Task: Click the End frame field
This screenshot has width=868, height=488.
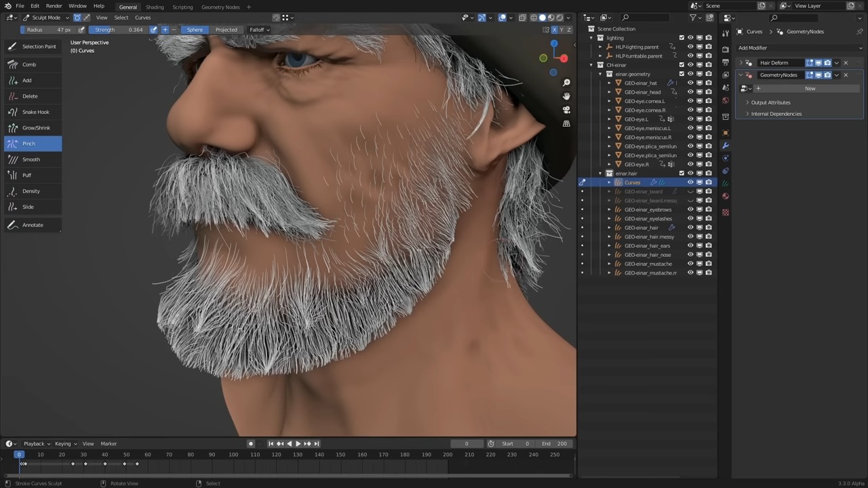Action: click(554, 444)
